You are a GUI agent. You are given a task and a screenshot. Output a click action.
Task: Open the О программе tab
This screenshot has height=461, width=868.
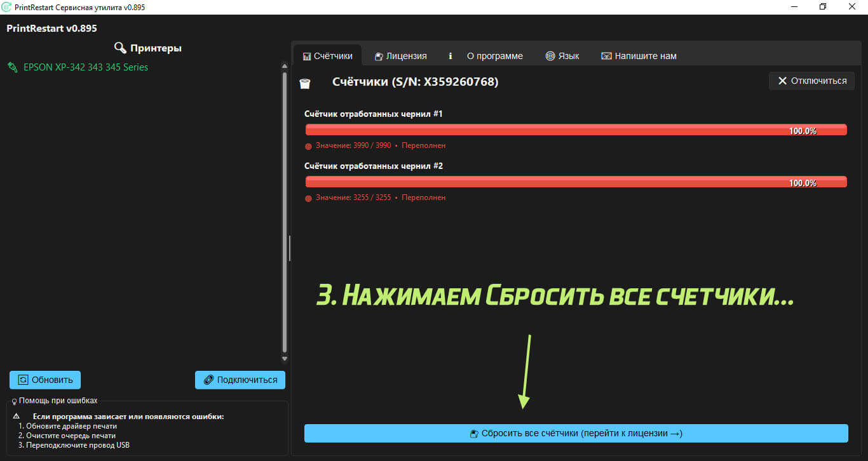click(487, 56)
